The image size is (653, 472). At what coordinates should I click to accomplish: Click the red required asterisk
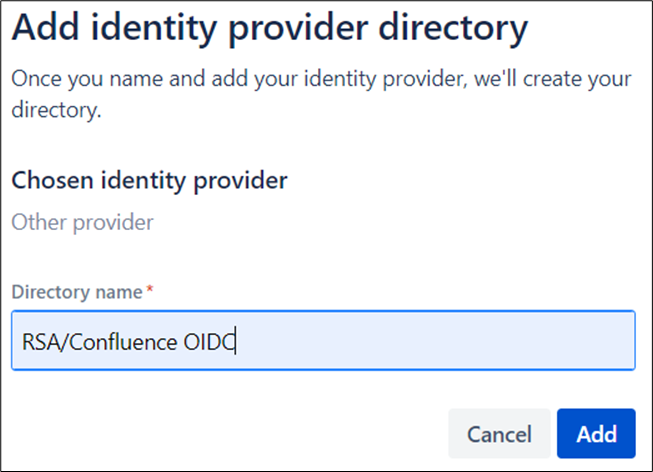pos(150,291)
